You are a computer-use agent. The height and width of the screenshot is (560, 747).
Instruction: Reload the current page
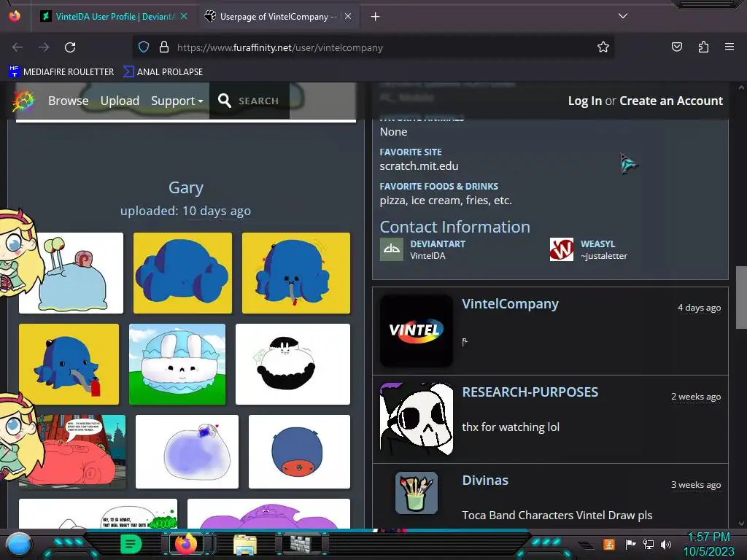[70, 47]
